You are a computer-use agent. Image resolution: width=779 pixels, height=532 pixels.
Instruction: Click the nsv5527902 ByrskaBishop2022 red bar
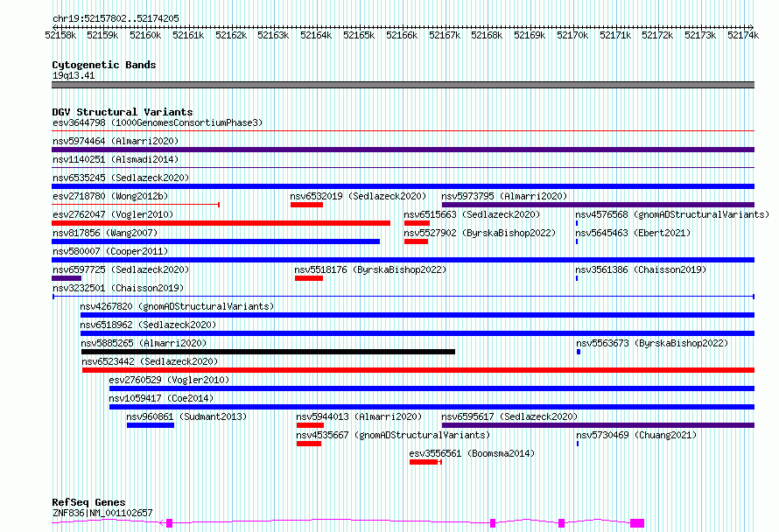pyautogui.click(x=417, y=241)
